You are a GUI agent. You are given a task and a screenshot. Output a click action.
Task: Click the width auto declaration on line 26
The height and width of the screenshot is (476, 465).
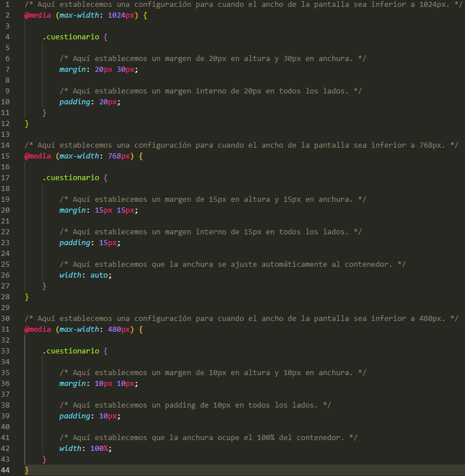click(x=85, y=275)
